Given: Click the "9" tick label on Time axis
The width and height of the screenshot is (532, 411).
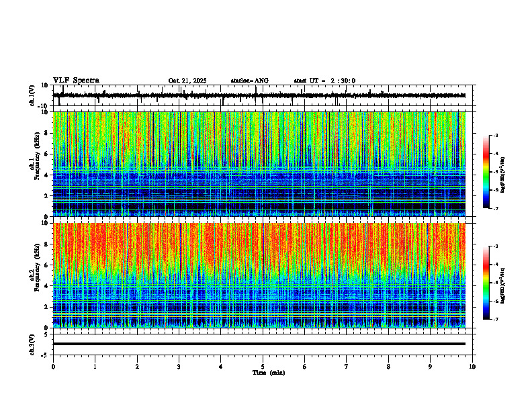Looking at the screenshot, I should [x=430, y=367].
